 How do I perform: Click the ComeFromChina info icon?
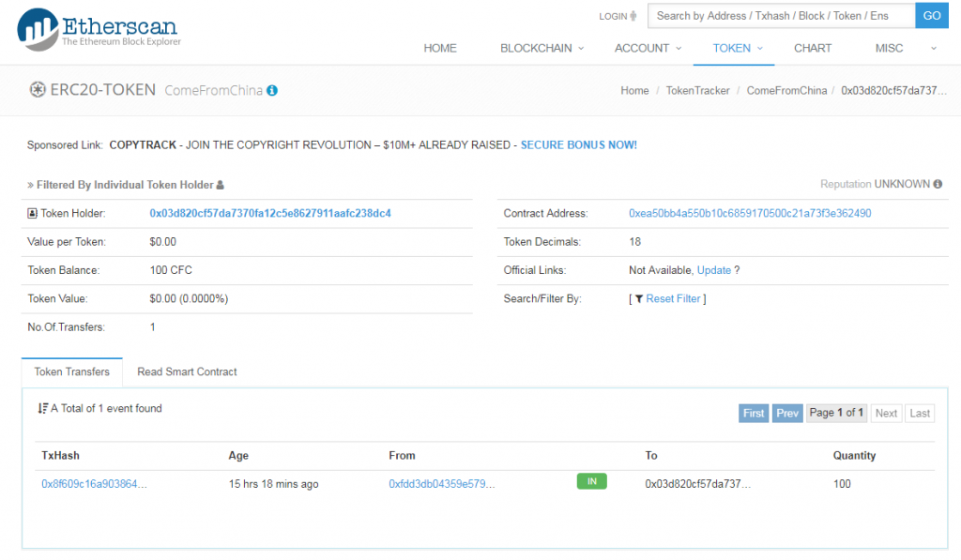pos(272,90)
